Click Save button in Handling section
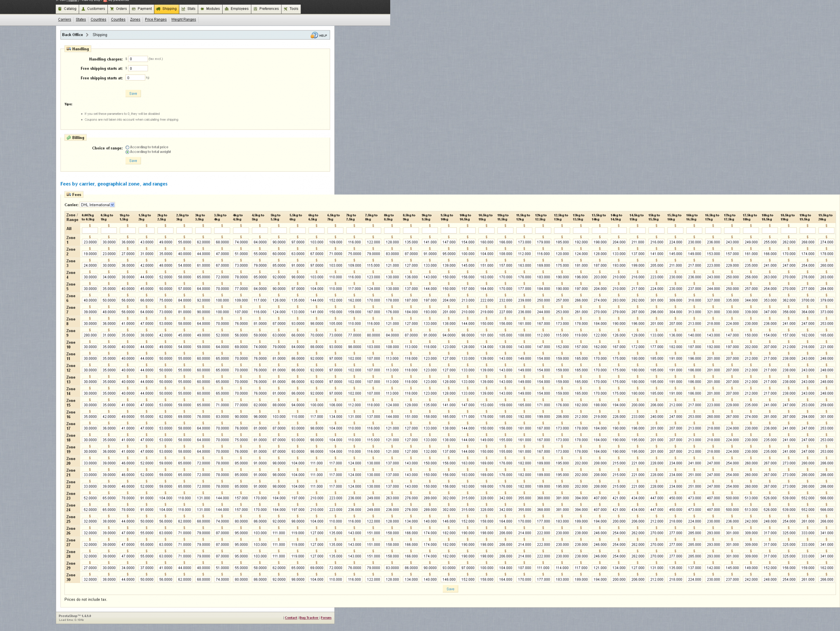This screenshot has height=631, width=840. [133, 93]
